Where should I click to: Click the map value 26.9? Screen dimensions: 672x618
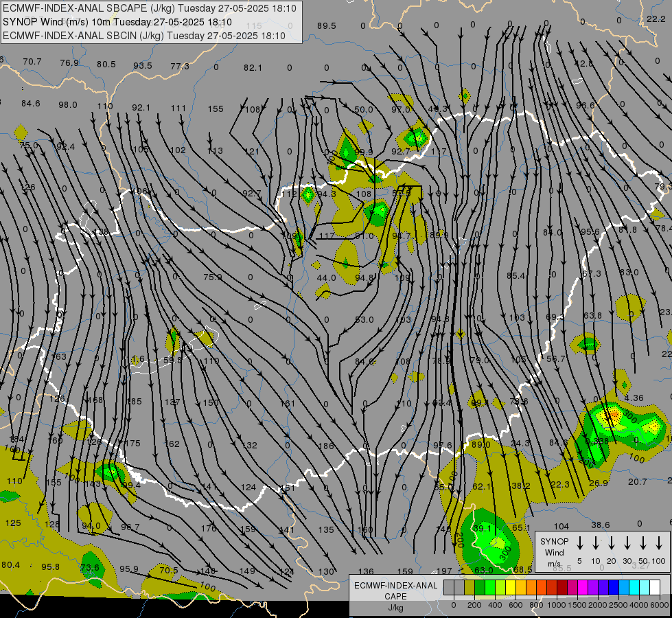tap(599, 483)
